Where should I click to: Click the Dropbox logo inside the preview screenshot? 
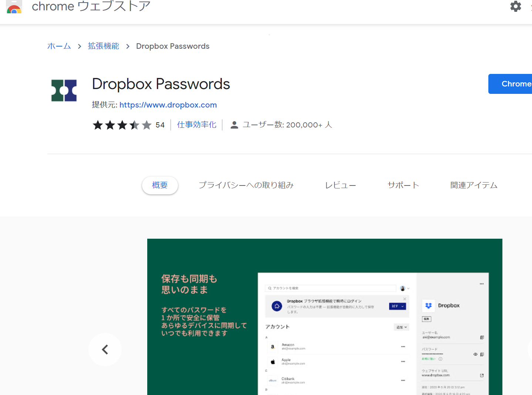tap(428, 306)
